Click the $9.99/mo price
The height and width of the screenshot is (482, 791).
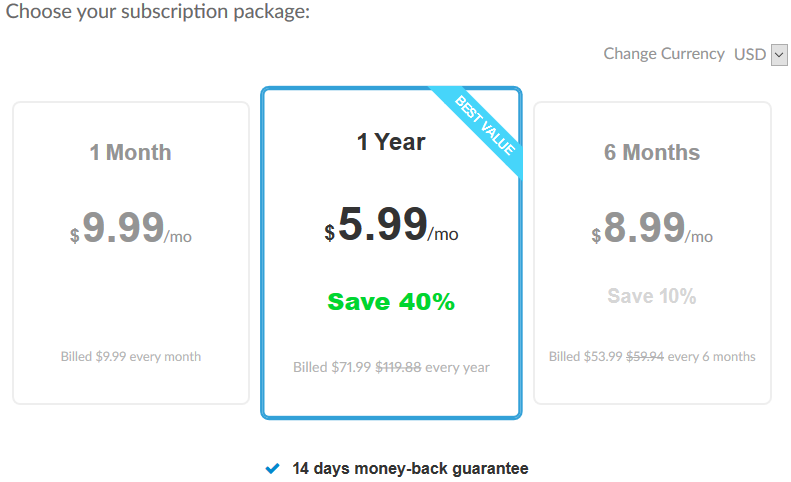coord(130,228)
